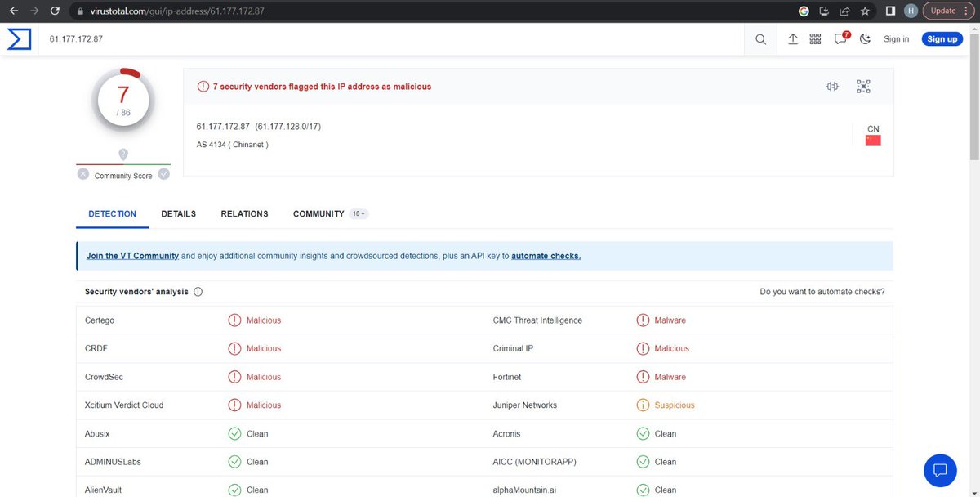Click AS 4134 ( Chinanet ) text
Image resolution: width=980 pixels, height=497 pixels.
click(x=233, y=145)
